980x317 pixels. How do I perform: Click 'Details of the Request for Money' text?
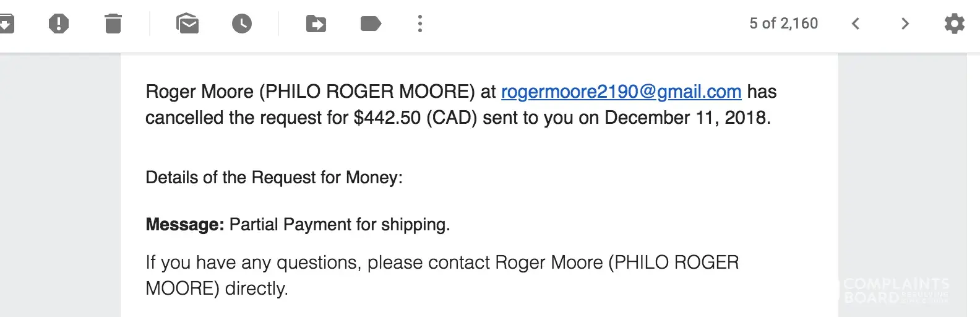273,178
